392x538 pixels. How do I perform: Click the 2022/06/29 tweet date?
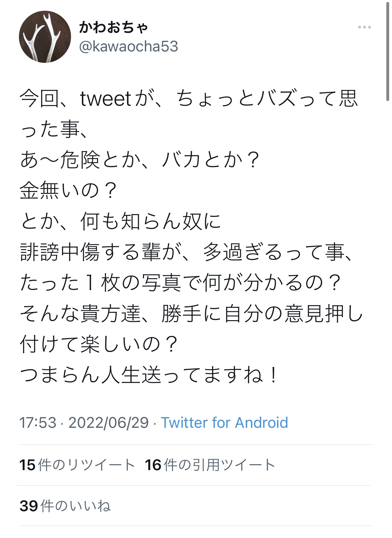(x=109, y=422)
